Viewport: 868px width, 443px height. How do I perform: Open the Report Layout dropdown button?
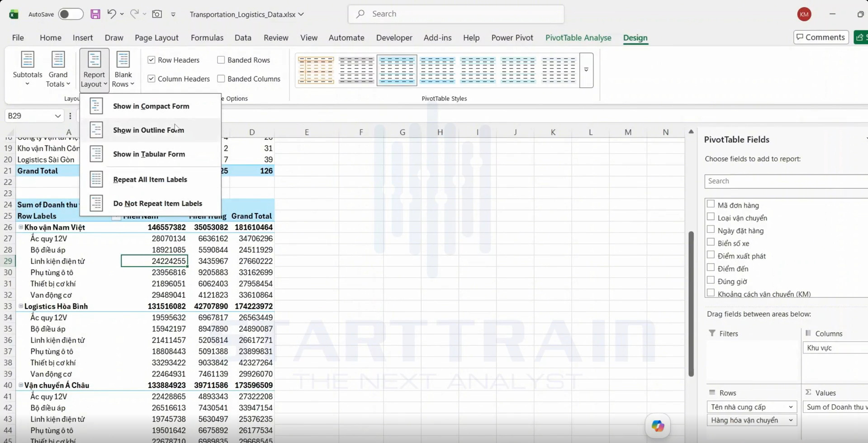tap(94, 70)
